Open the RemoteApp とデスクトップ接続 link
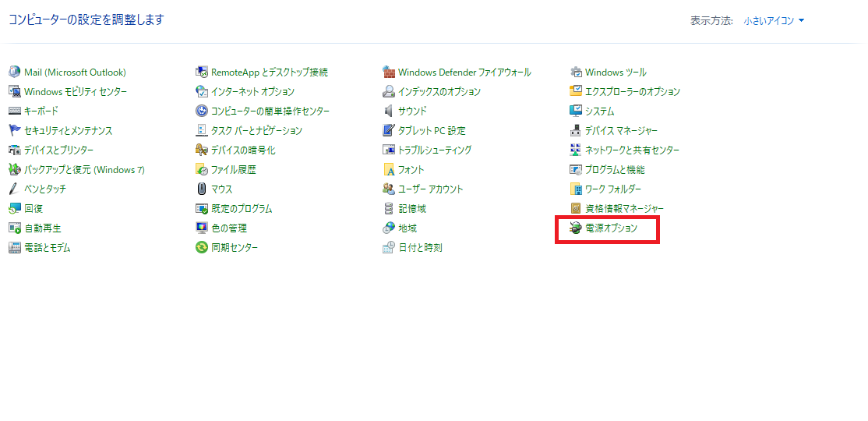This screenshot has width=868, height=421. (269, 73)
